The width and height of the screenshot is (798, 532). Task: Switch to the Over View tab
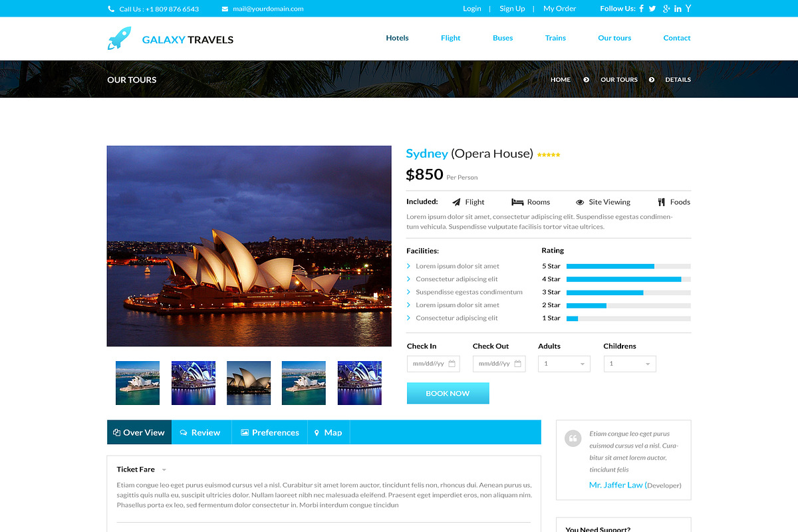(139, 432)
